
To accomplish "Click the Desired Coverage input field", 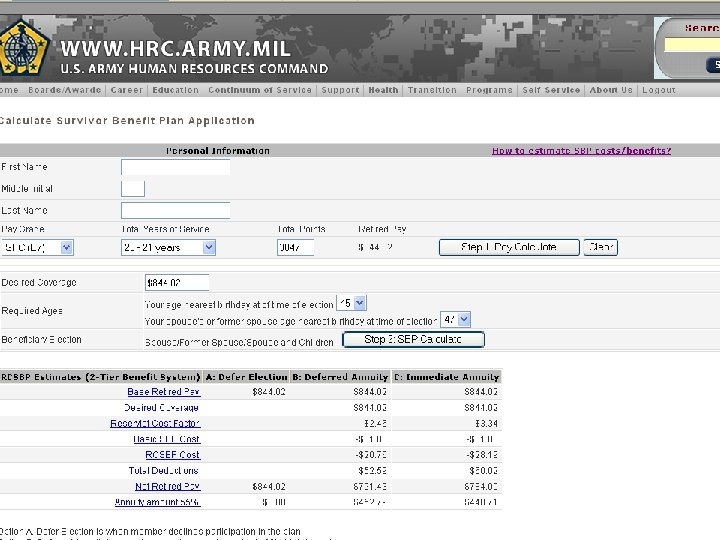I will tap(177, 282).
